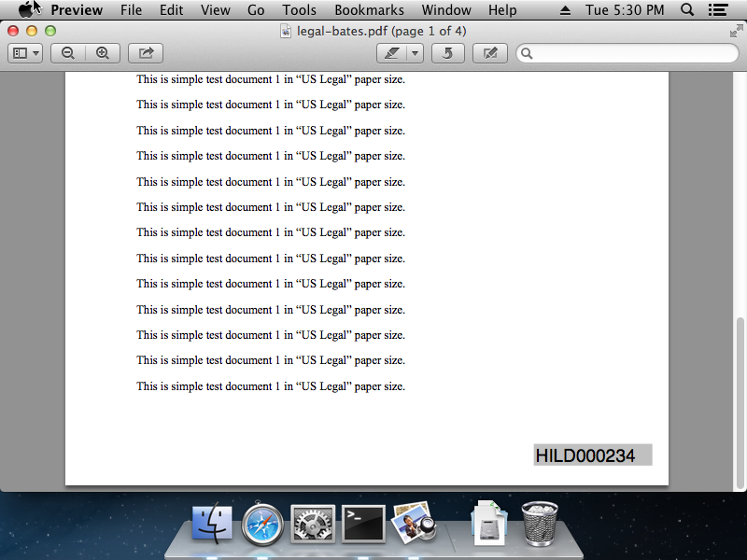
Task: Click the first visible document text line
Action: pyautogui.click(x=271, y=79)
